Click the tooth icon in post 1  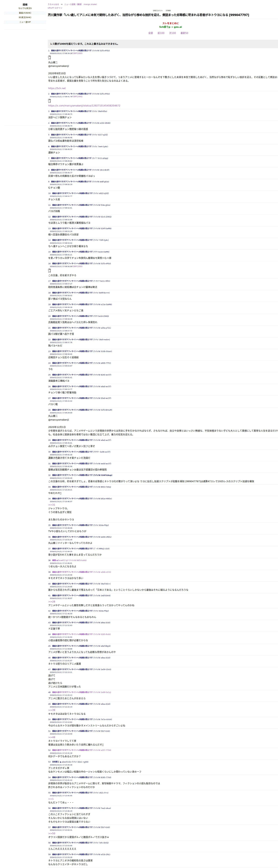(50, 58)
